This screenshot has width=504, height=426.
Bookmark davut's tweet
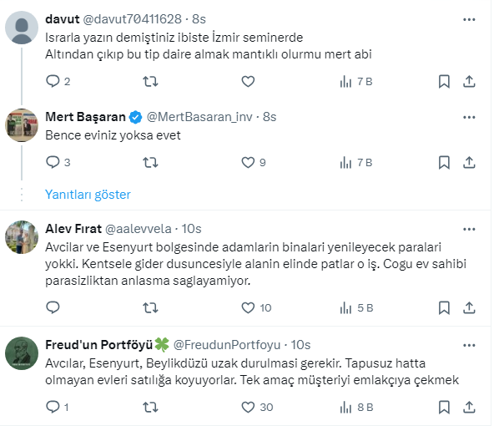(x=445, y=82)
